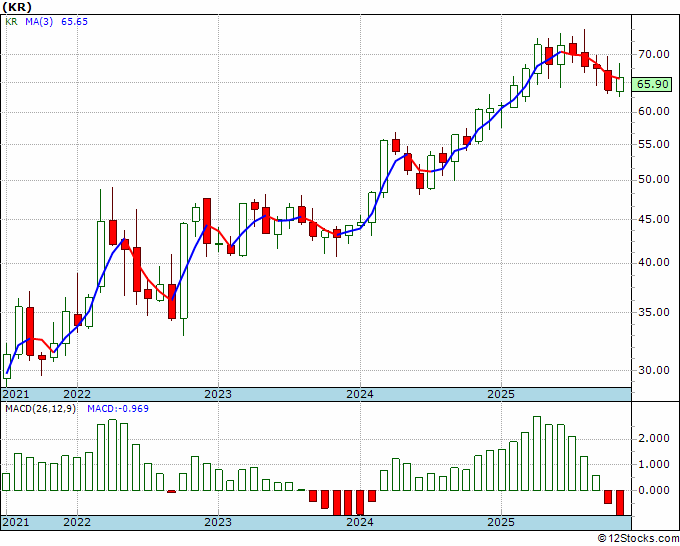Viewport: 680px width, 546px height.
Task: Click the (KR) ticker title
Action: point(17,7)
